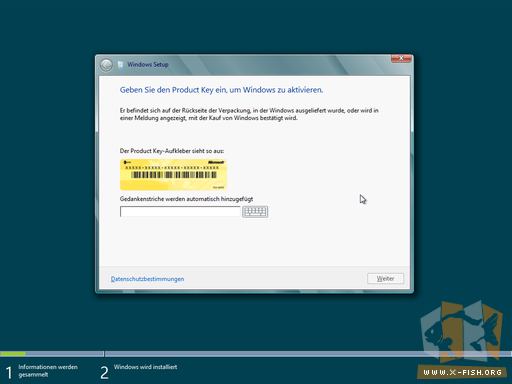Screen dimensions: 512x384
Task: Click the Windows Setup title icon
Action: coord(120,65)
